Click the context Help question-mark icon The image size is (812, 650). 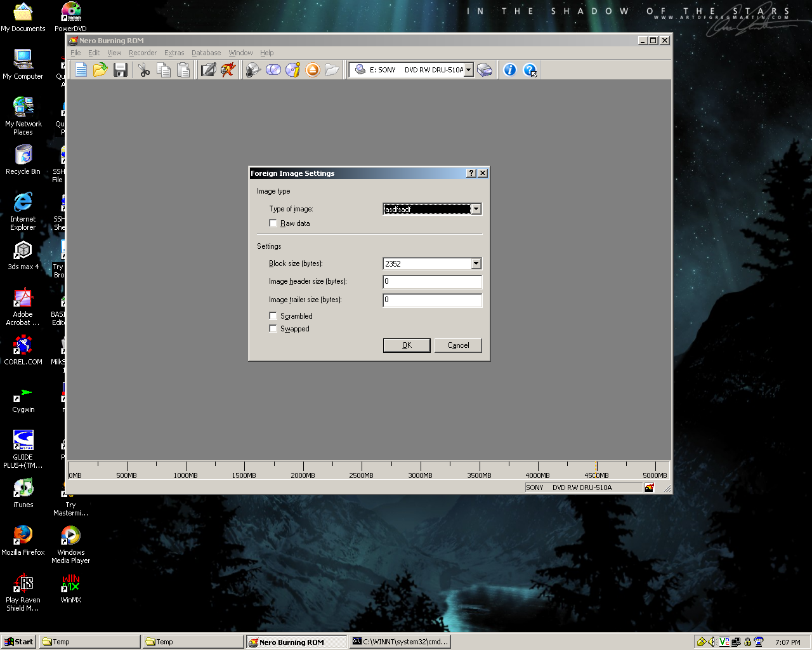tap(530, 70)
